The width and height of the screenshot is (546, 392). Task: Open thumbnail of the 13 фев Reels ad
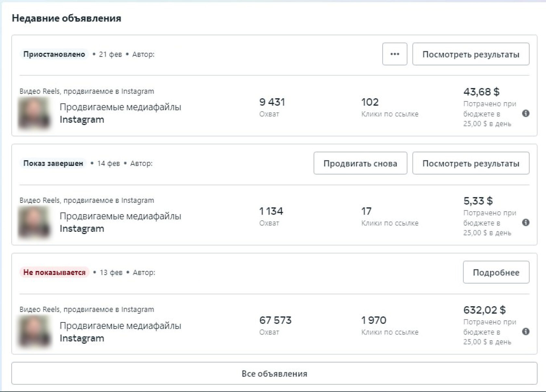34,332
